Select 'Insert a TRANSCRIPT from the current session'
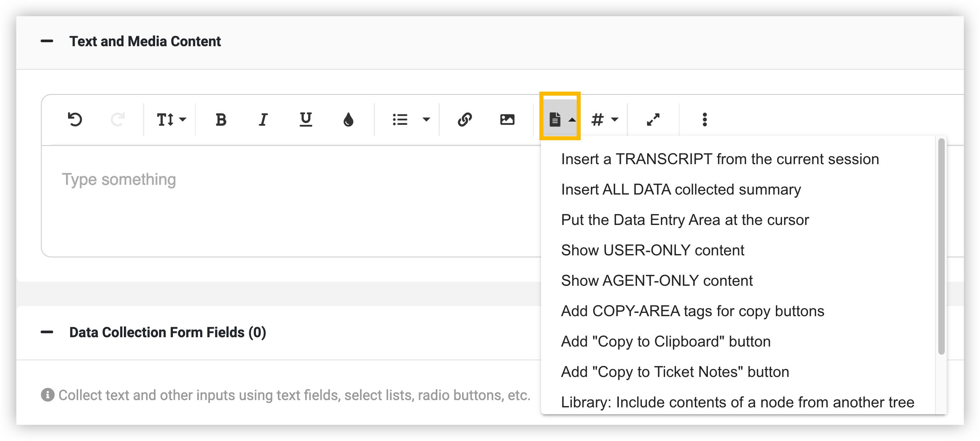The image size is (980, 441). click(720, 158)
